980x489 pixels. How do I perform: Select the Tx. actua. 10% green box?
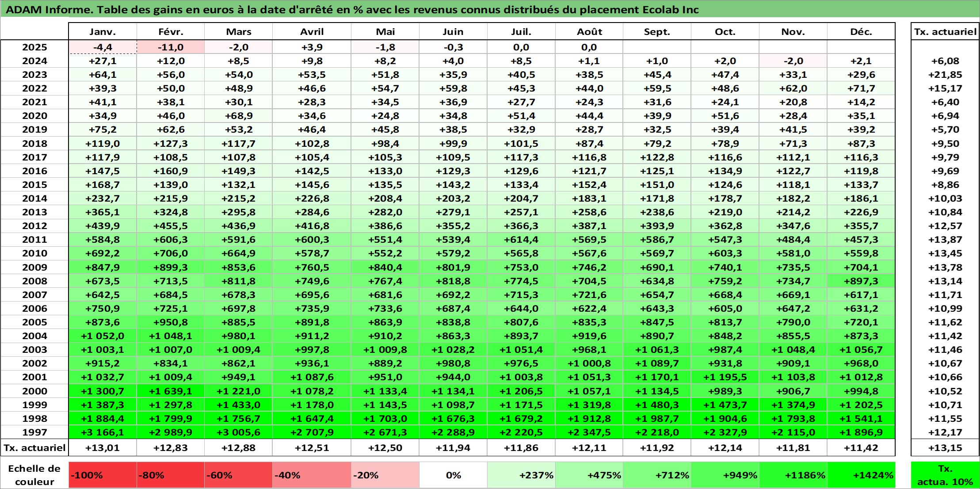pos(945,475)
